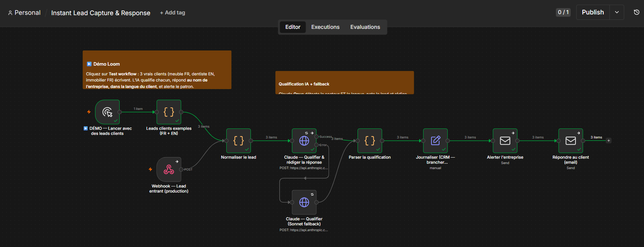Click the 'Webhook — Lead entrant (production)' label

pos(169,189)
